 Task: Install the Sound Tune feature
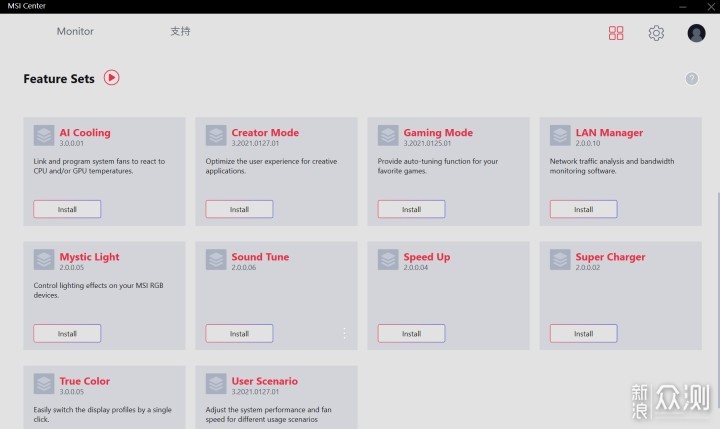239,333
